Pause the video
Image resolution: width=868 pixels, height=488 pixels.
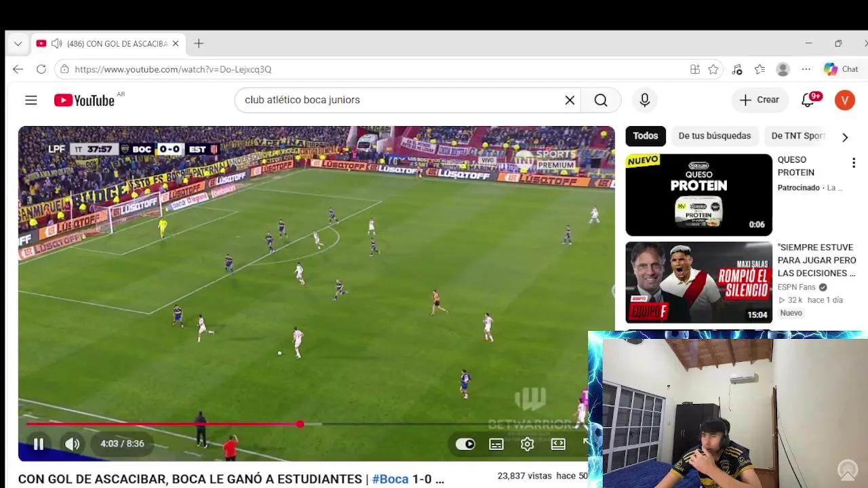(39, 444)
